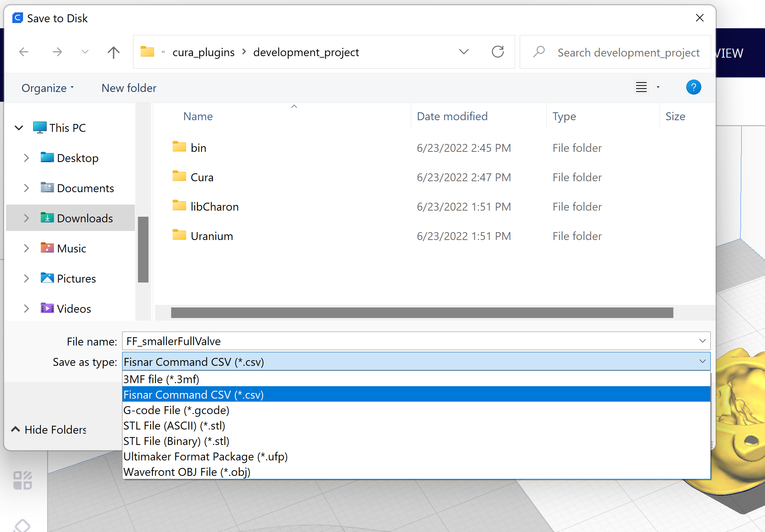
Task: Open the Organize menu
Action: click(47, 88)
